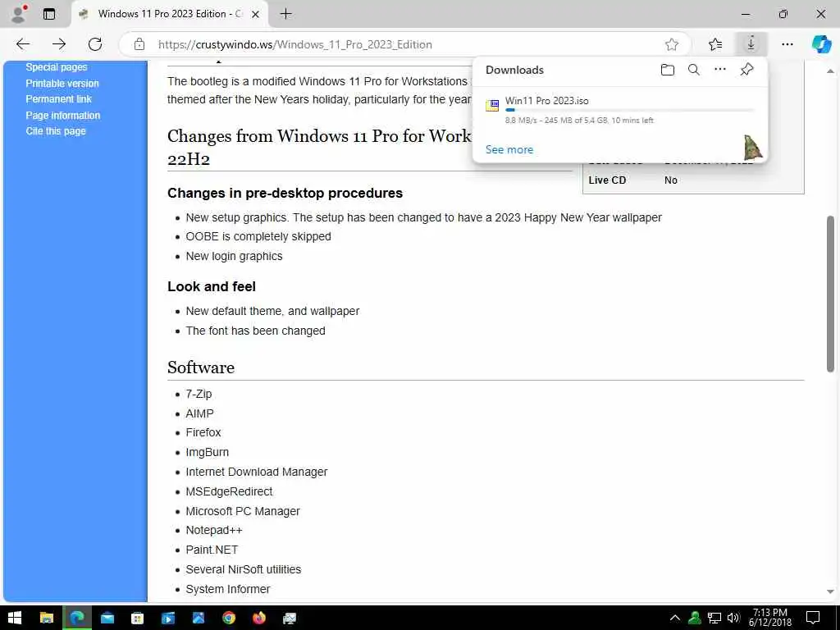The width and height of the screenshot is (840, 630).
Task: Close the Windows 11 Pro 2023 Edition tab
Action: pos(256,14)
